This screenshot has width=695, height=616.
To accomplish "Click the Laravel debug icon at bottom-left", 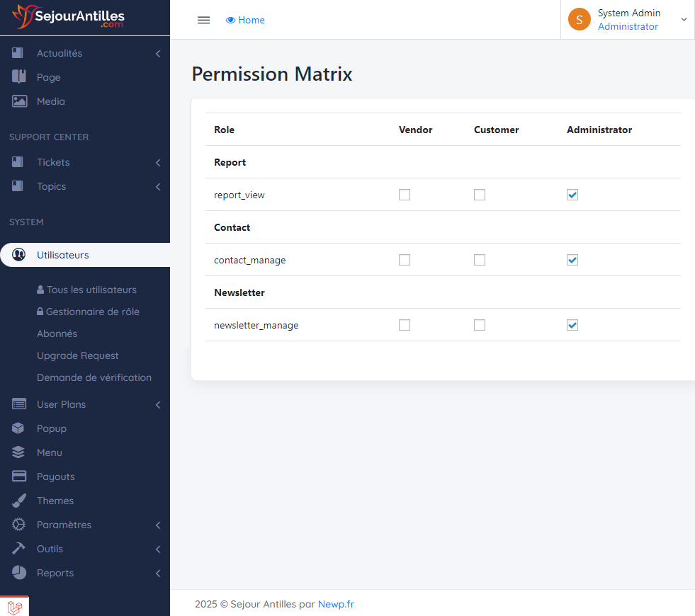I will pos(14,607).
